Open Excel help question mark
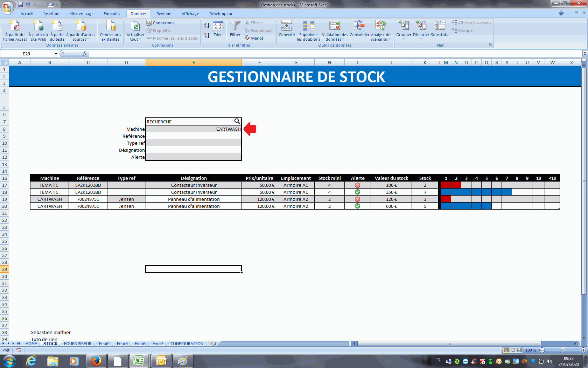588x368 pixels. pos(561,13)
